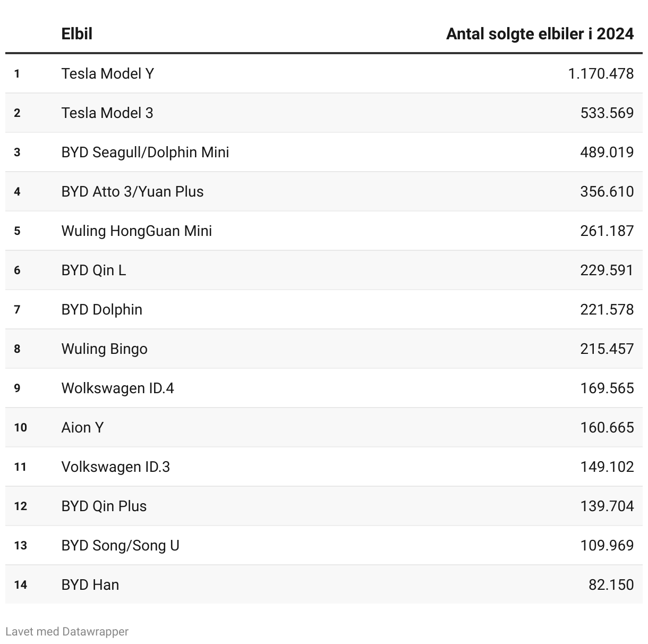Select the Tesla Model Y row name

(107, 73)
